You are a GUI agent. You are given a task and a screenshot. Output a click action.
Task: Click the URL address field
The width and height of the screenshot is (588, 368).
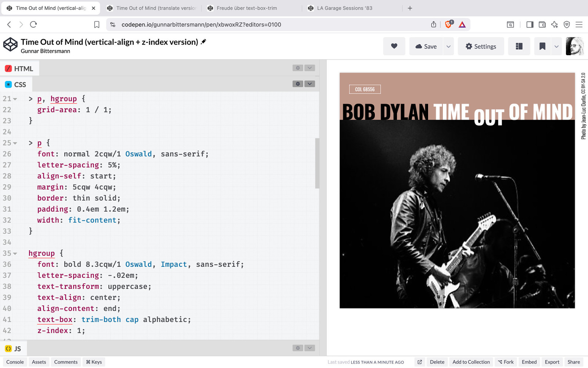click(x=272, y=25)
